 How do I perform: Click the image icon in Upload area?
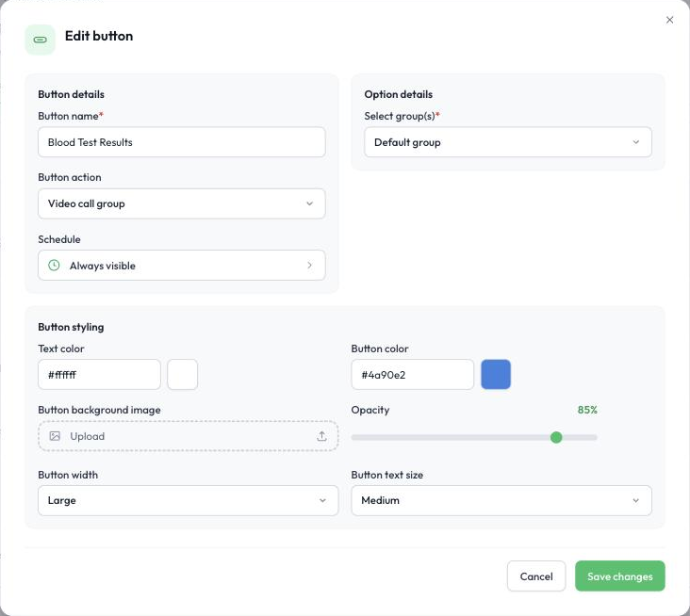click(55, 436)
